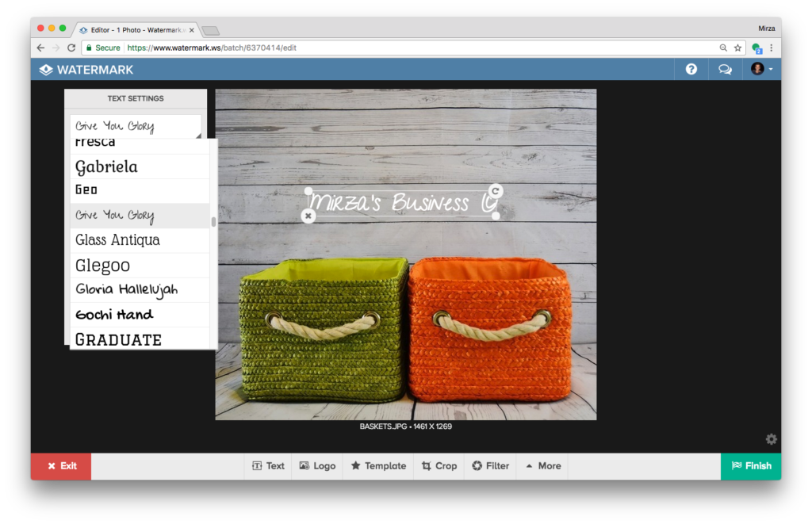The image size is (812, 524).
Task: Select the Text tool
Action: pyautogui.click(x=268, y=466)
